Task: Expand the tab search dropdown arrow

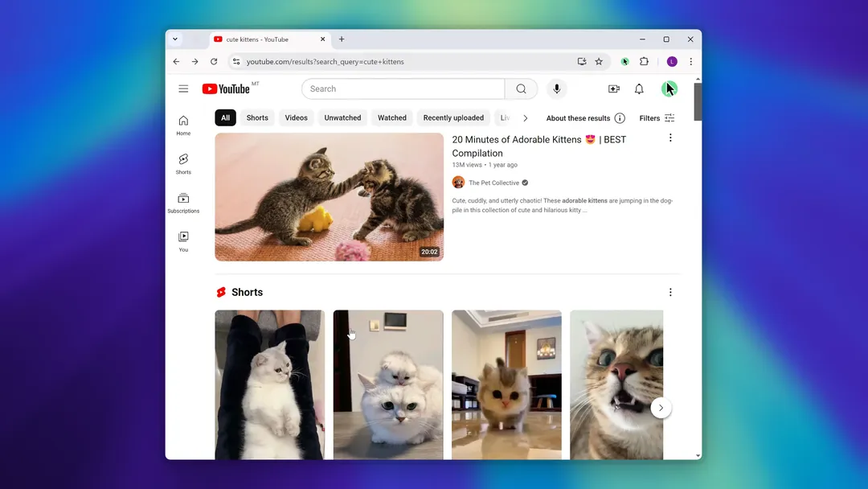Action: point(175,39)
